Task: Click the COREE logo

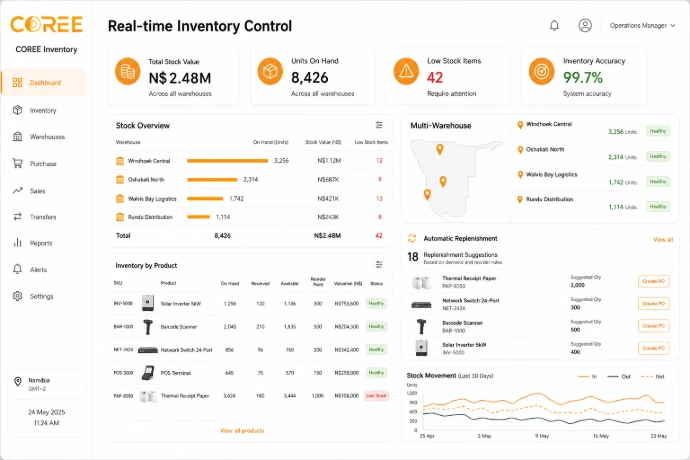Action: 46,25
